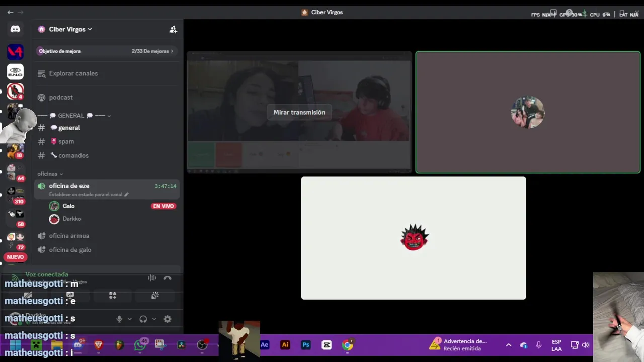The image size is (644, 362).
Task: Toggle microphone mute in user panel
Action: point(119,319)
